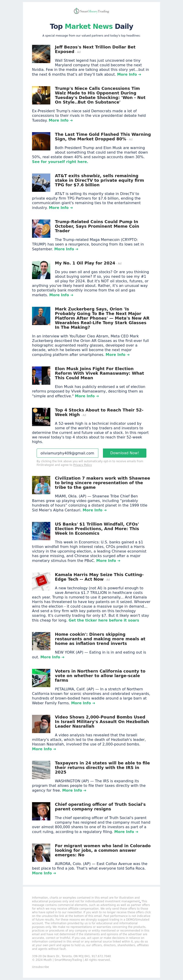Follow 'See for yourself right here' link
The image size is (183, 980).
pos(60,162)
